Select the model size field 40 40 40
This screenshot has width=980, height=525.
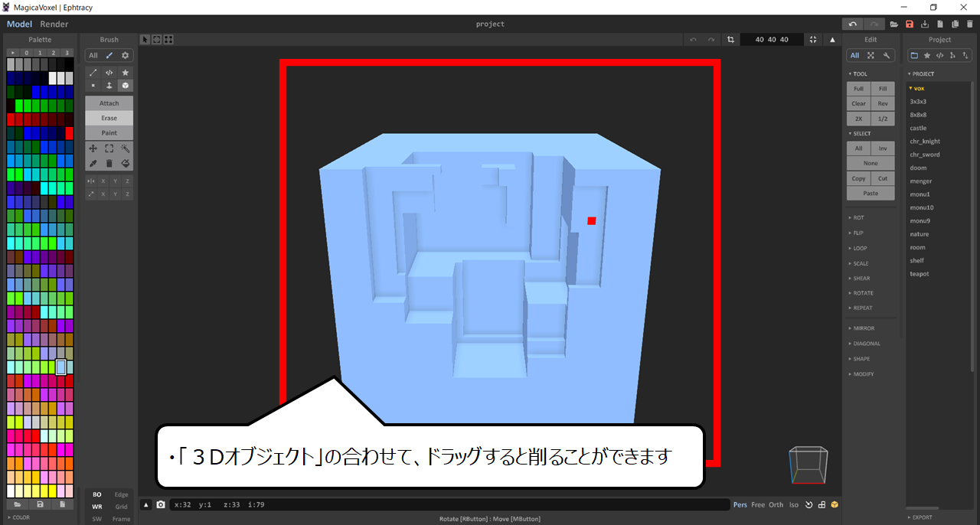pos(772,40)
